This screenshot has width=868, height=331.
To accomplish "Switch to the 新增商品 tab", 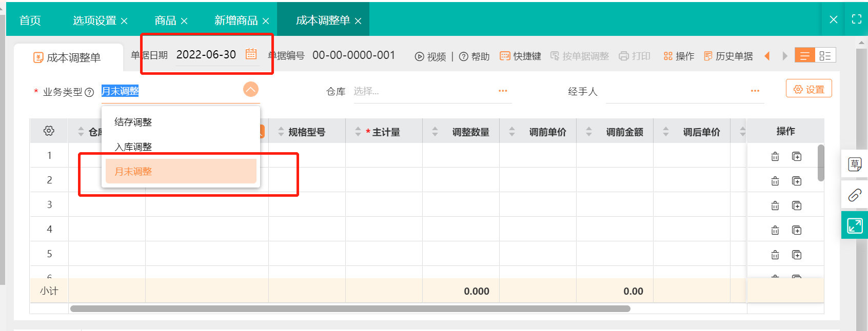I will (236, 20).
